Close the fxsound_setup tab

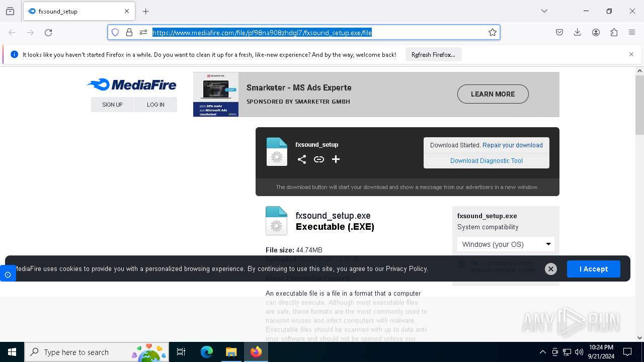pos(127,11)
